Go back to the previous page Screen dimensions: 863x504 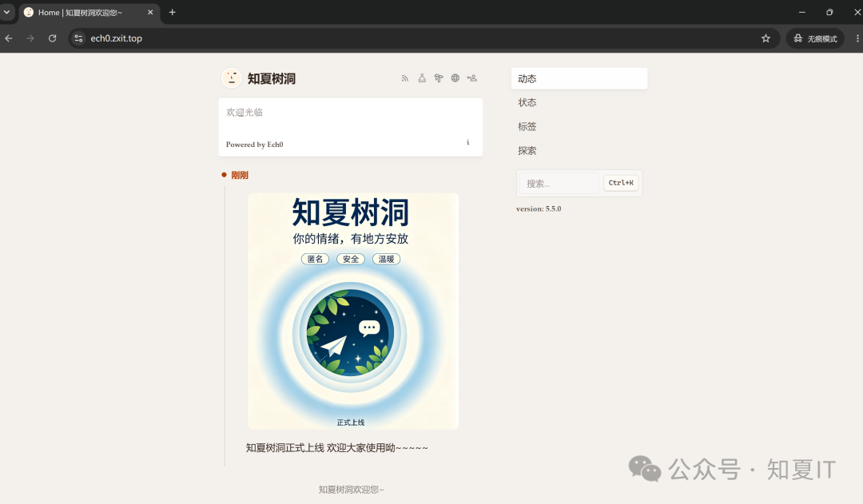(9, 38)
